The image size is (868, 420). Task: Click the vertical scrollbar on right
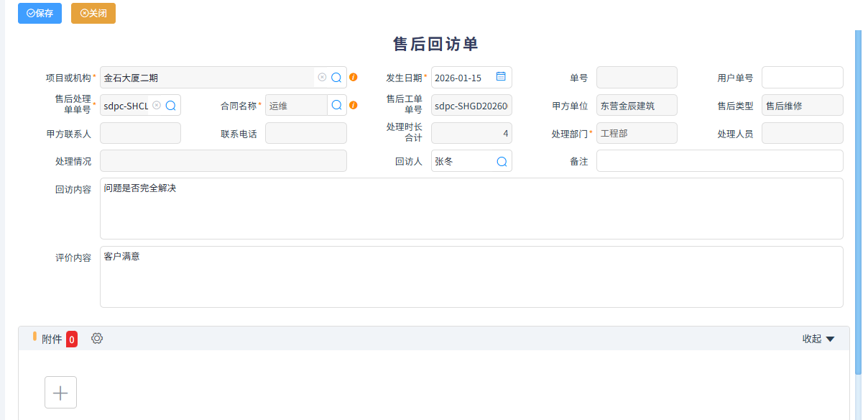[x=858, y=201]
